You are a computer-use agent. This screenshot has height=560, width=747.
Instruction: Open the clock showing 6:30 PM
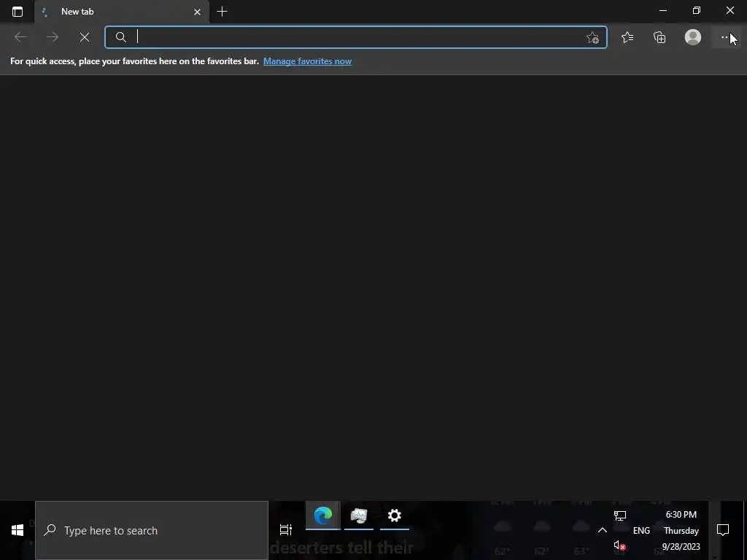pyautogui.click(x=681, y=531)
